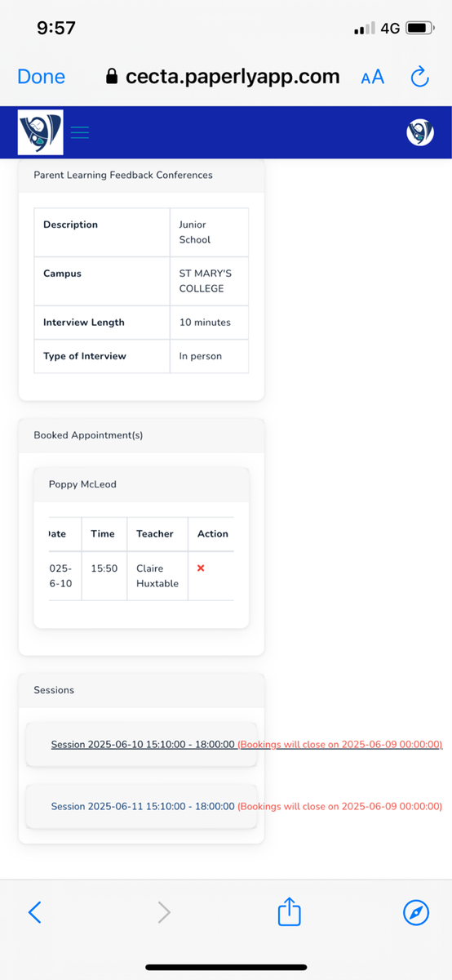Cancel the 15:50 appointment with red X
The width and height of the screenshot is (452, 980).
201,568
